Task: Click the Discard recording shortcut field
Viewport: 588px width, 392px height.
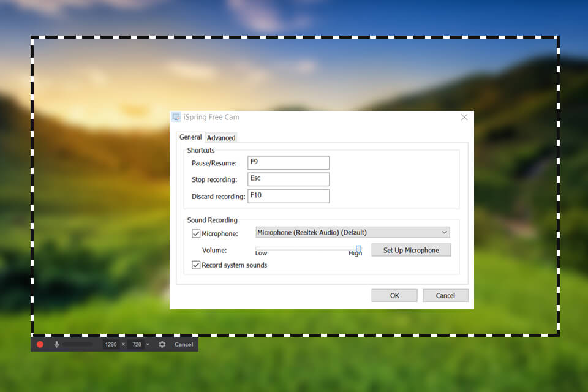Action: (288, 196)
